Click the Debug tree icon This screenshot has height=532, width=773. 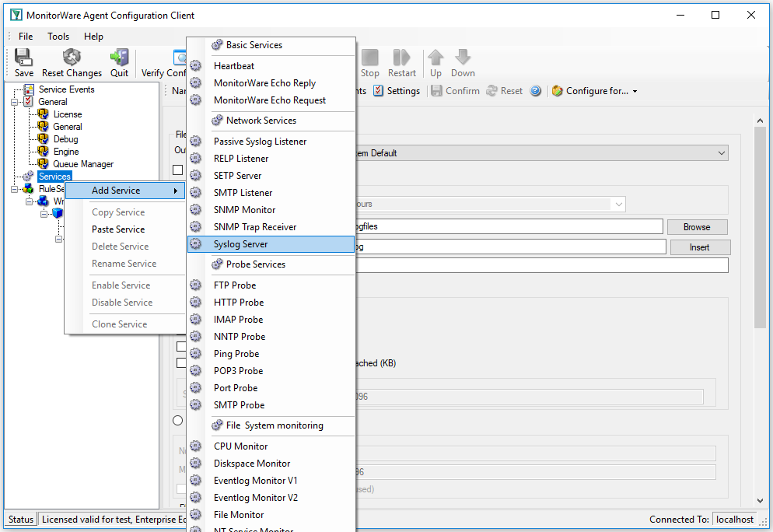pyautogui.click(x=44, y=139)
